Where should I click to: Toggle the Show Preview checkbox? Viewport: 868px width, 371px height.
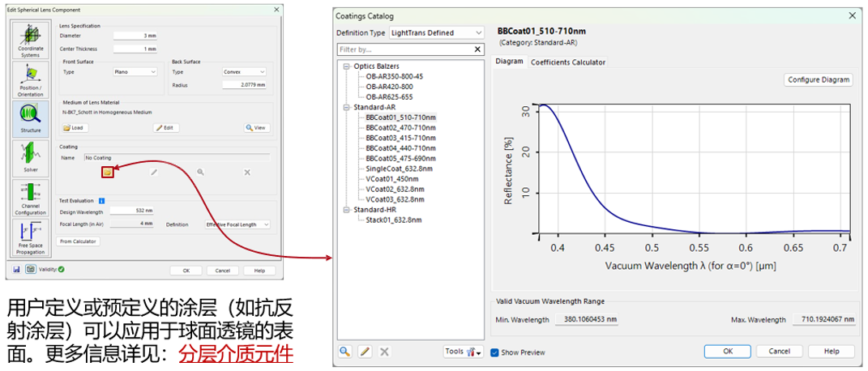pyautogui.click(x=494, y=352)
